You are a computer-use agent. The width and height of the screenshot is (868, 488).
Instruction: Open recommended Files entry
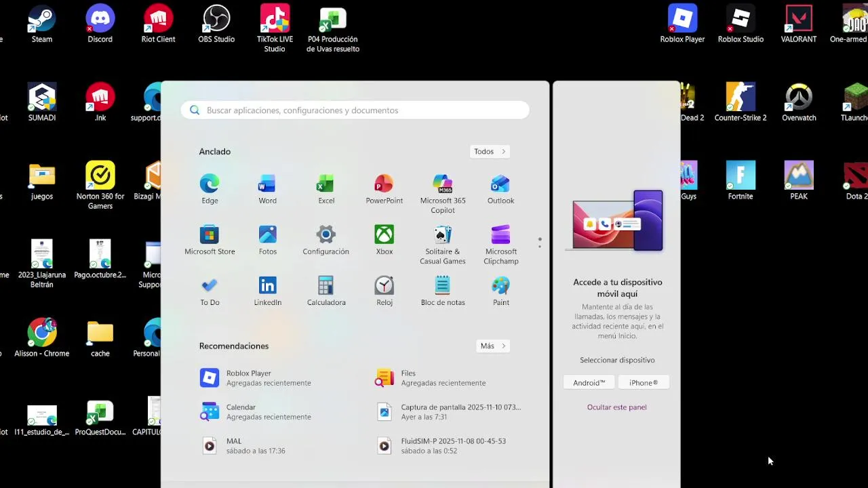tap(451, 378)
